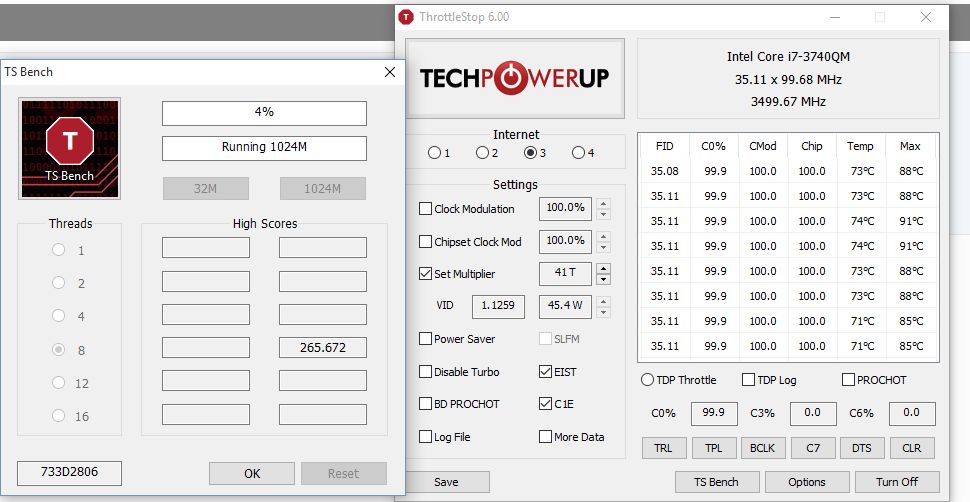Click the BCLK button
The height and width of the screenshot is (502, 970).
(x=762, y=448)
